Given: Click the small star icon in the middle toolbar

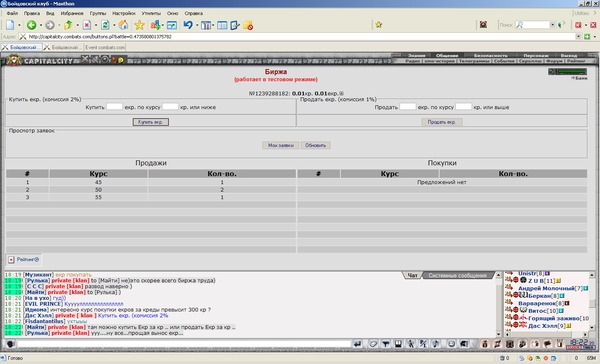Looking at the screenshot, I should [378, 24].
